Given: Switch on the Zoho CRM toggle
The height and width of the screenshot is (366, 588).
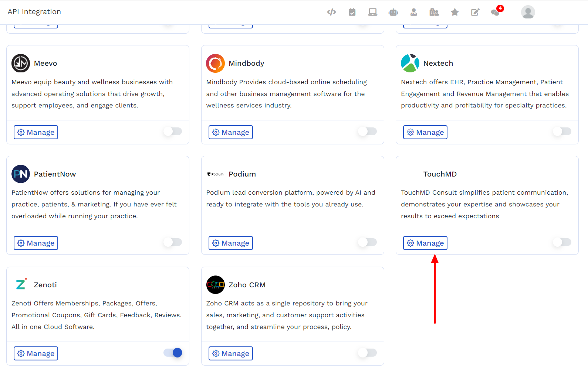Looking at the screenshot, I should tap(367, 353).
